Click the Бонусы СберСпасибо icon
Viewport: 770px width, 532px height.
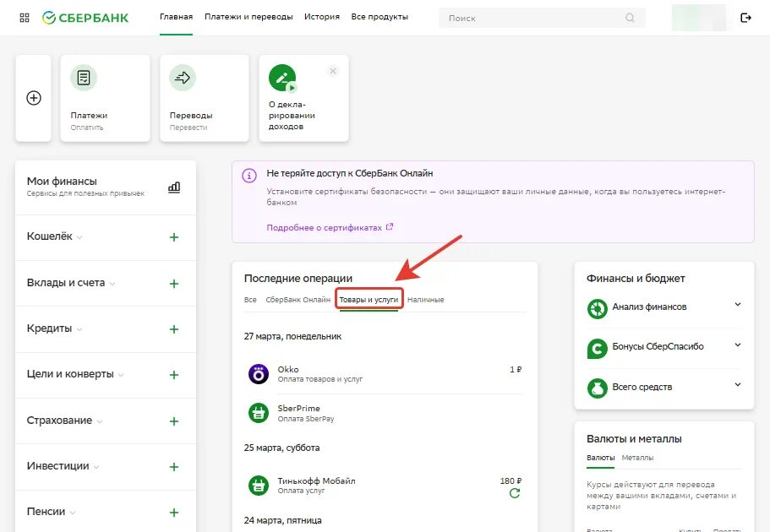click(597, 349)
